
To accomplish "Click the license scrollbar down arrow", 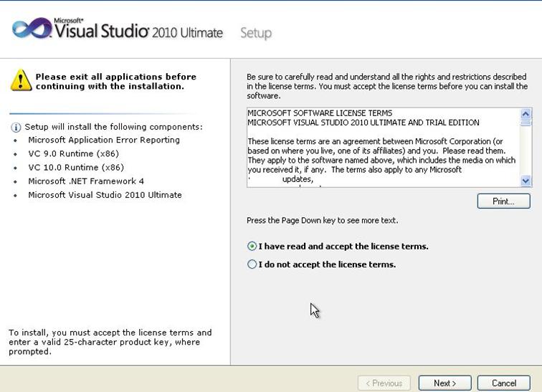I will [x=526, y=181].
